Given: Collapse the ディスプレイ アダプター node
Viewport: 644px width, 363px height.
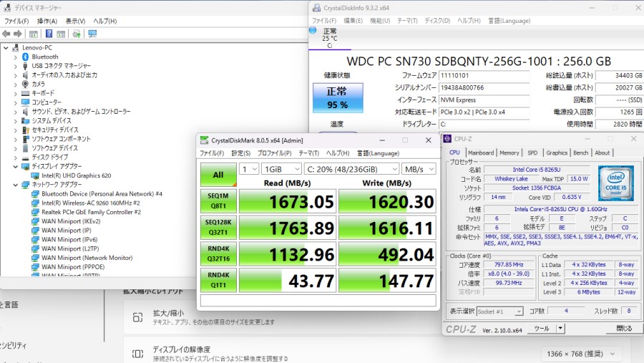Looking at the screenshot, I should [x=16, y=167].
